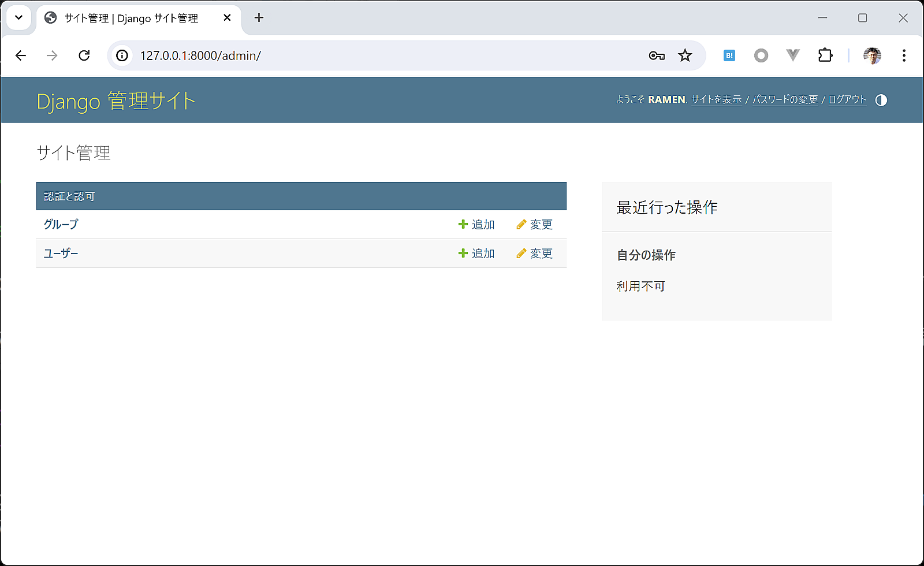Click the gray circle extension icon
Viewport: 924px width, 566px height.
pyautogui.click(x=761, y=55)
